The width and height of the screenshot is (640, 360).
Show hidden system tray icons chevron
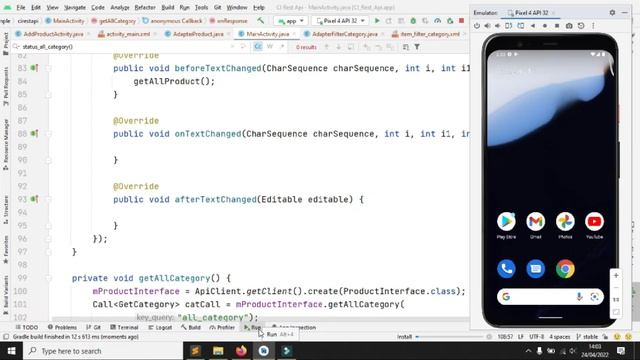(528, 351)
